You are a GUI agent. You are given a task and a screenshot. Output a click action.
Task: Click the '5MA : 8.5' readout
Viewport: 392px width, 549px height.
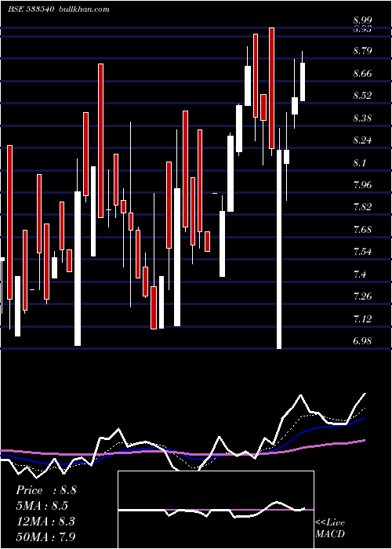tap(42, 506)
